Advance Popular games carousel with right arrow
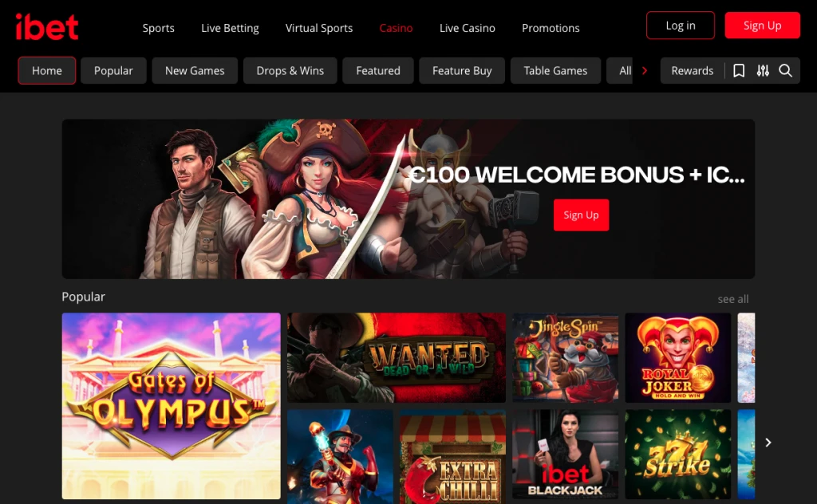Image resolution: width=817 pixels, height=504 pixels. coord(768,443)
